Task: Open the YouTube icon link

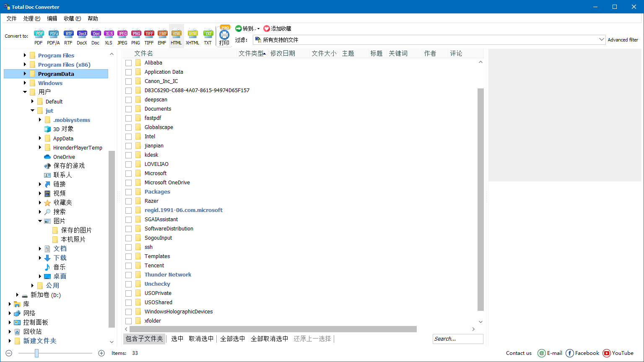Action: coord(607,353)
